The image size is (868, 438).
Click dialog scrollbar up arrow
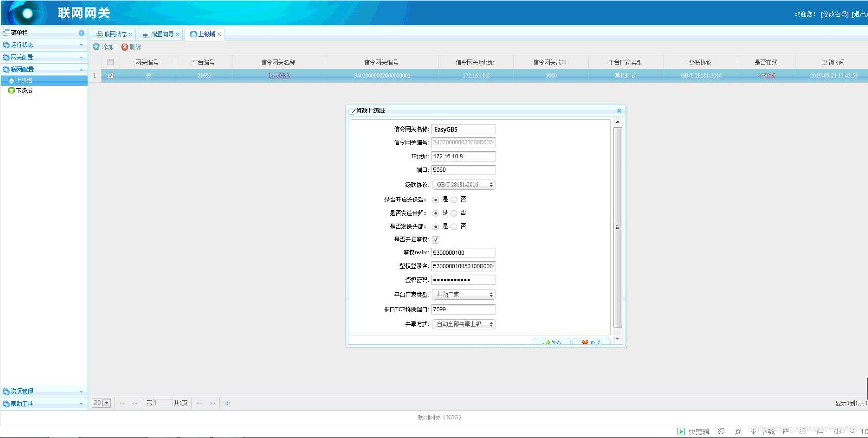click(617, 122)
